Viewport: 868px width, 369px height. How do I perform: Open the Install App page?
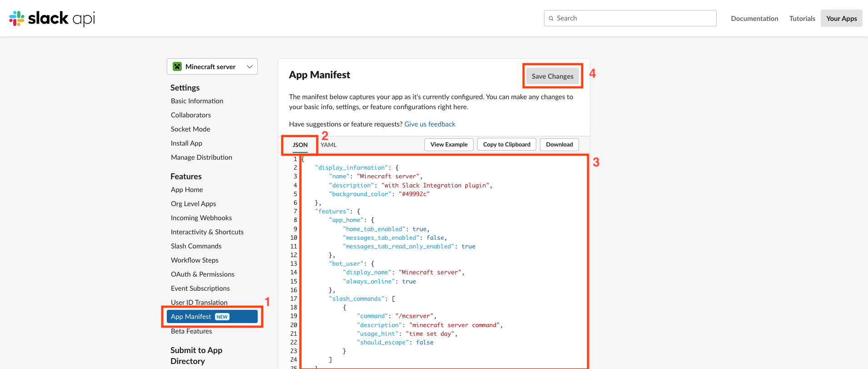(186, 143)
